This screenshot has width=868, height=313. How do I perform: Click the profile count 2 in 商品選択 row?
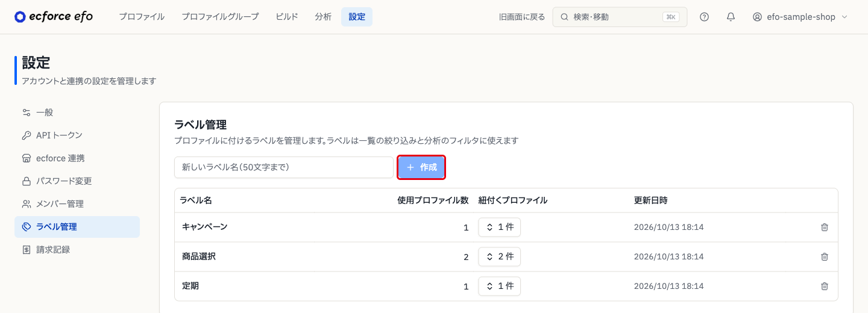point(466,257)
